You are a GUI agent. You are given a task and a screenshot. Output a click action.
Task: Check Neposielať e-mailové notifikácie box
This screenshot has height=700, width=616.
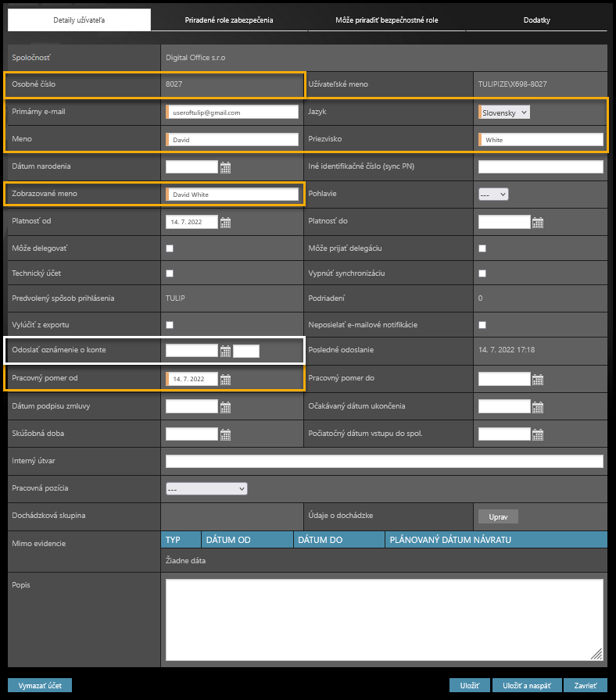tap(482, 325)
